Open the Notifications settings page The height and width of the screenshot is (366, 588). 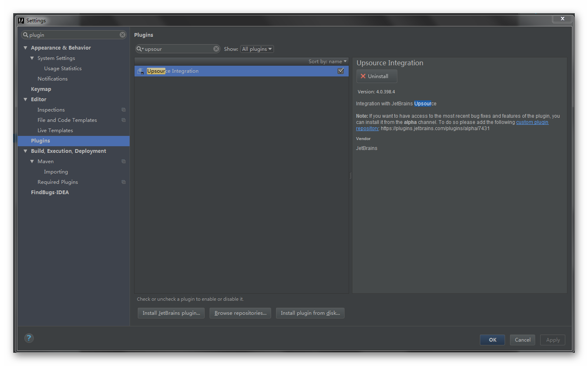(52, 79)
